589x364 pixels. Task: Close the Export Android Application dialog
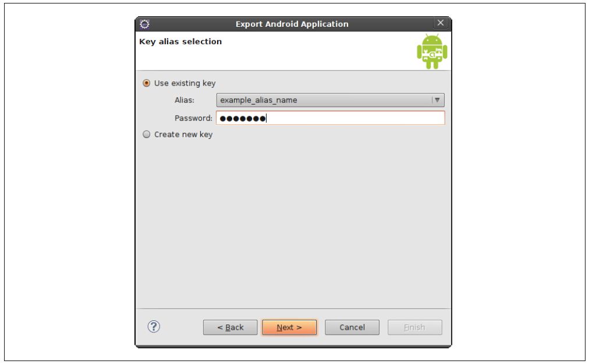click(440, 23)
